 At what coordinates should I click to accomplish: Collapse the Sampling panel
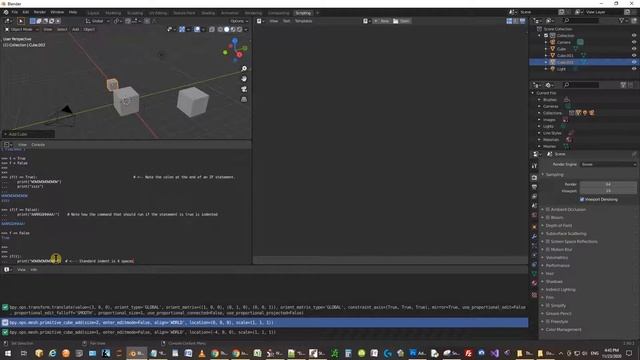tap(554, 174)
